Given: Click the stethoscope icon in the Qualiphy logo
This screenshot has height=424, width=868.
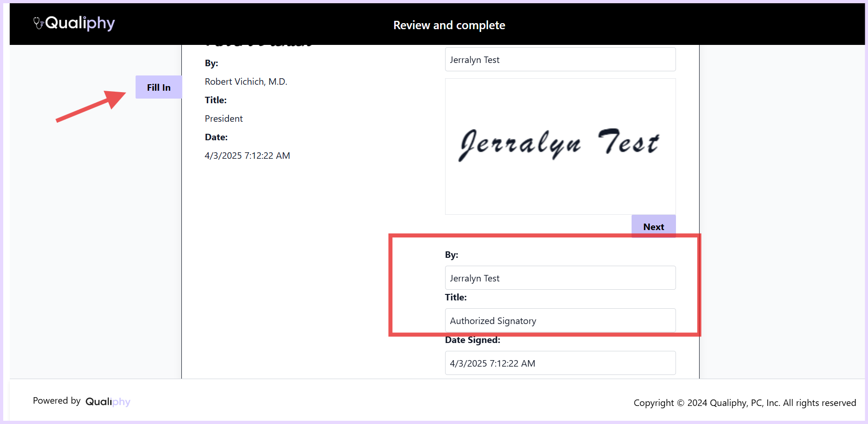Looking at the screenshot, I should tap(37, 23).
